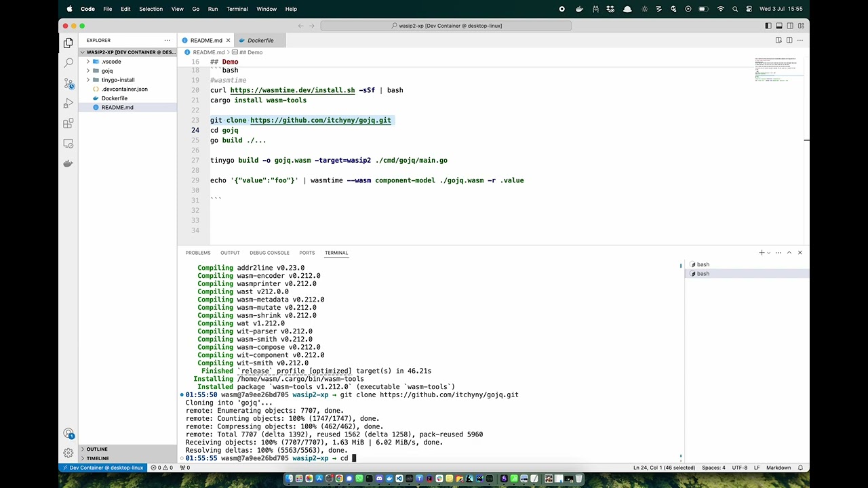Screen dimensions: 868x488
Task: Open the Remote Explorer view
Action: coord(68,144)
